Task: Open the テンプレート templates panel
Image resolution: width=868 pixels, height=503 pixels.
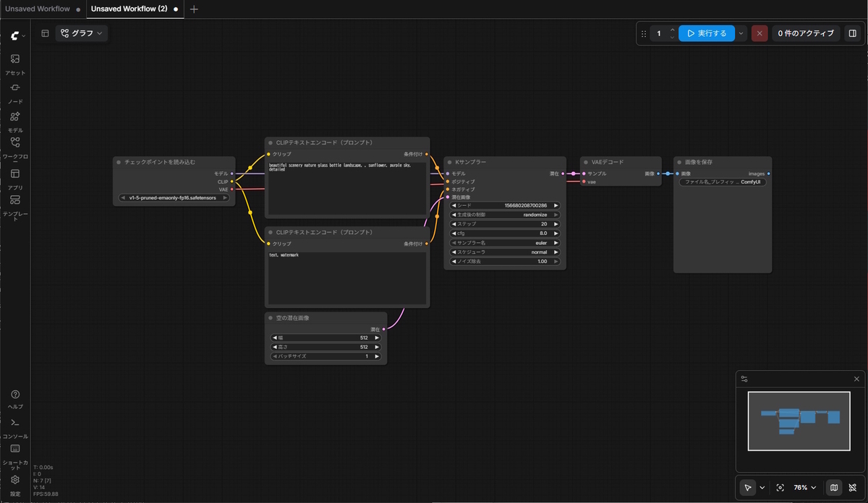Action: click(x=15, y=207)
